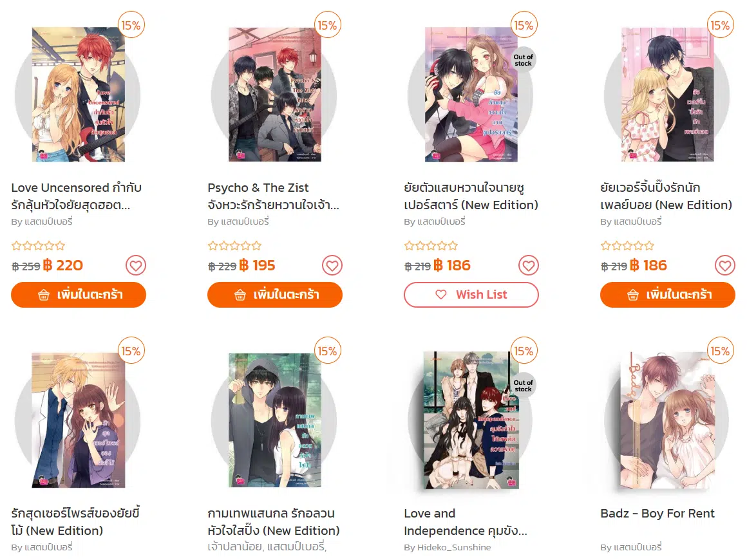747x560 pixels.
Task: Open Love and Independence cover image
Action: coord(471,420)
